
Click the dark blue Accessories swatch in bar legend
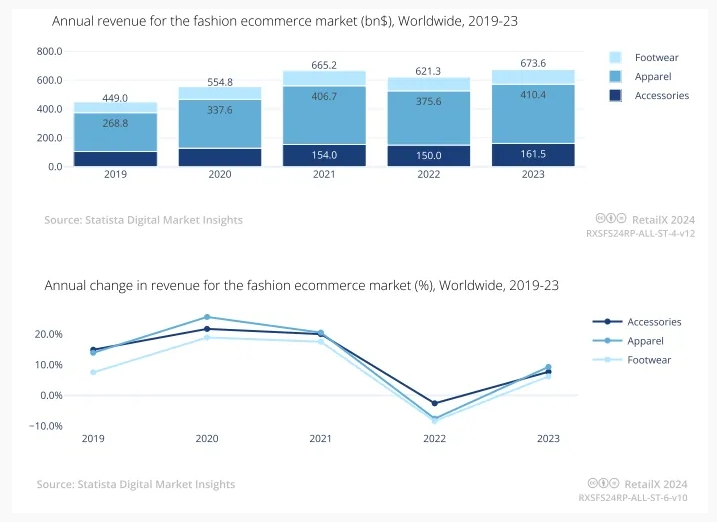(x=616, y=95)
